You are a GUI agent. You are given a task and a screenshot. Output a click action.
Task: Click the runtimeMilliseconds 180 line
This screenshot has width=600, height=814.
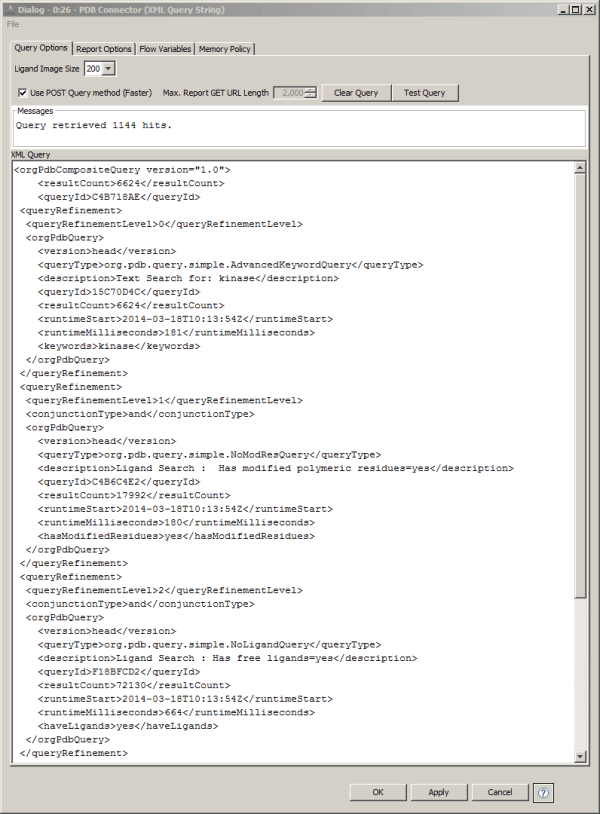pos(176,522)
